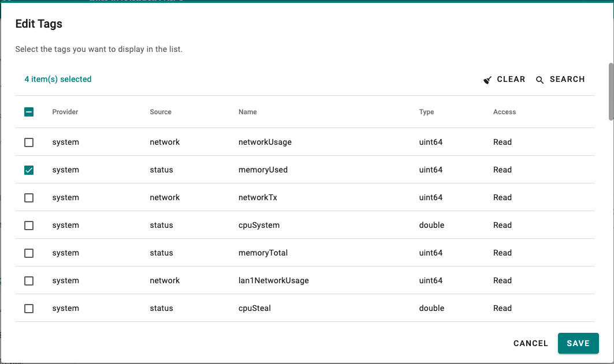Click the cpuSystem tag name
The width and height of the screenshot is (614, 364).
[x=259, y=225]
